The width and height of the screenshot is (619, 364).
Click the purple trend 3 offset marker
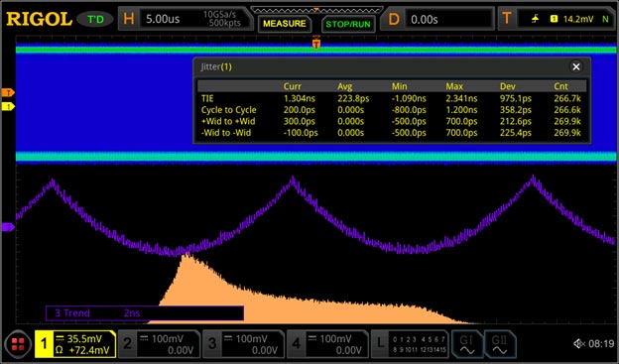[8, 227]
